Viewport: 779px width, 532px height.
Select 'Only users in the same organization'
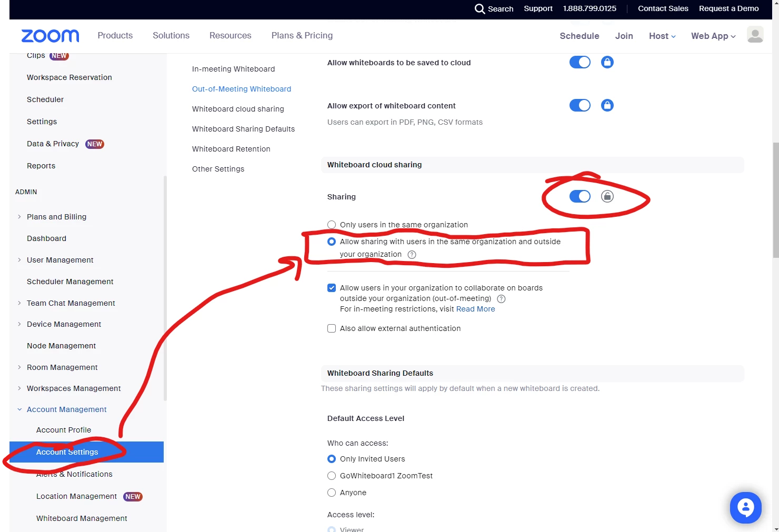332,225
